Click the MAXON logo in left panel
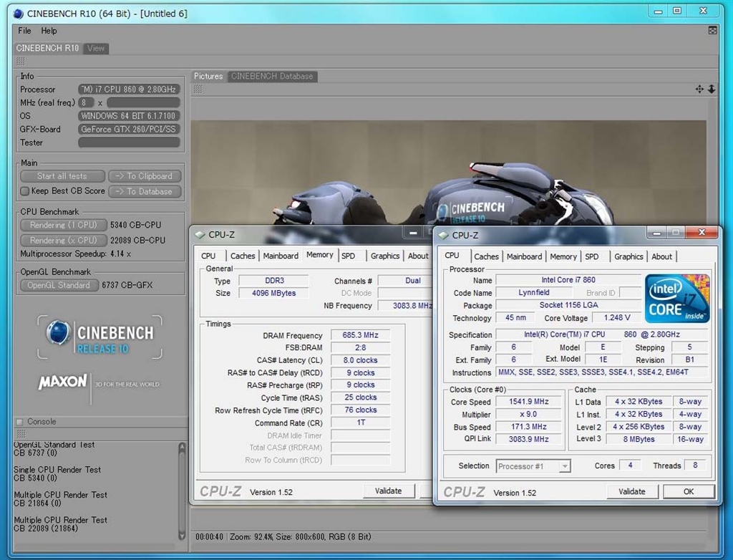733x560 pixels. pyautogui.click(x=63, y=382)
